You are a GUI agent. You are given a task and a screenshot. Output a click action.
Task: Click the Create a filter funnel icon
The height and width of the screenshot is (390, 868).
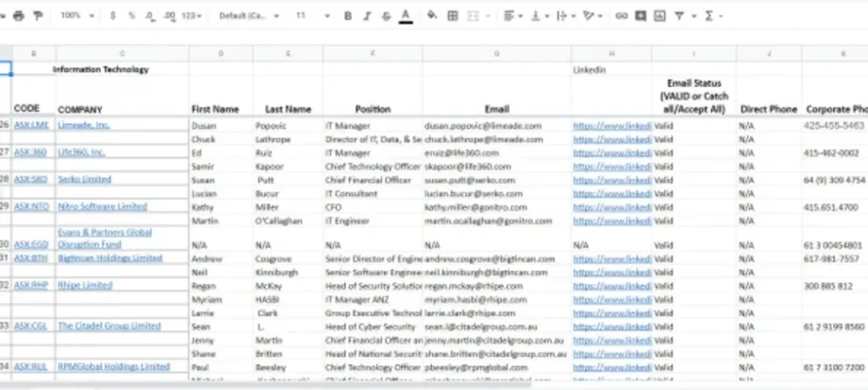tap(679, 16)
